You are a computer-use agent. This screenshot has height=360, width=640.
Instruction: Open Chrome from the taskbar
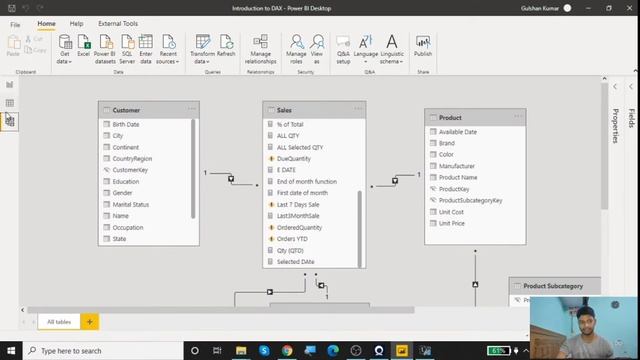(287, 351)
